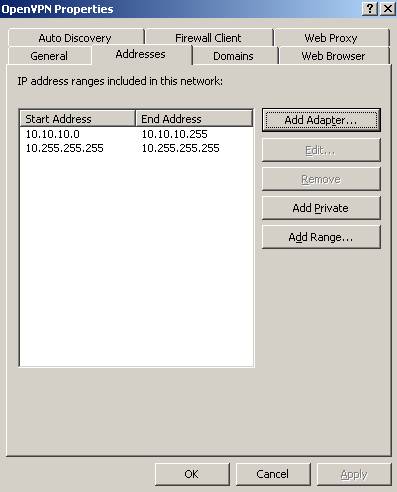
Task: Sort by End Address column header
Action: 194,119
